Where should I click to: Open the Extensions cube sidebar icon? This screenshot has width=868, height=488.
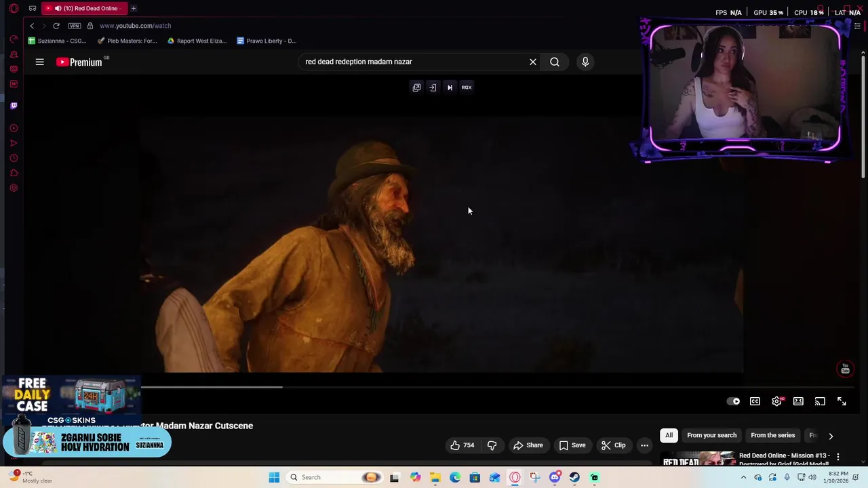pyautogui.click(x=14, y=173)
